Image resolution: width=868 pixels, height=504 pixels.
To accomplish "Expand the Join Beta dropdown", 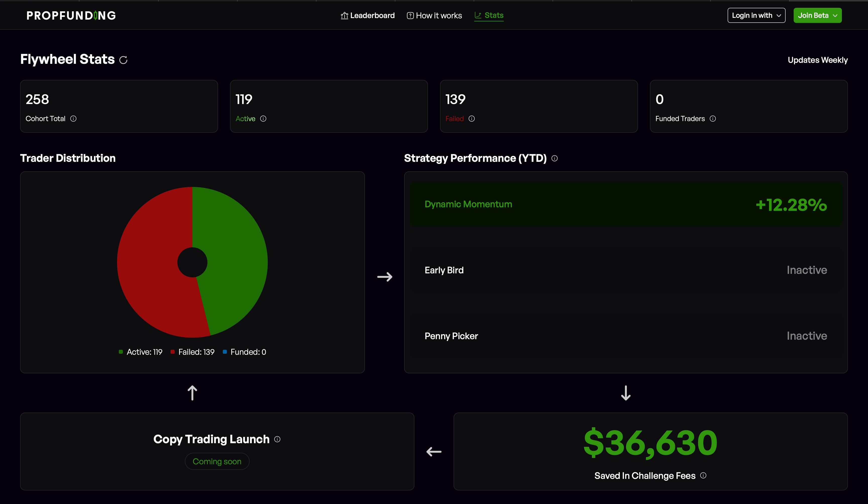I will pyautogui.click(x=817, y=16).
